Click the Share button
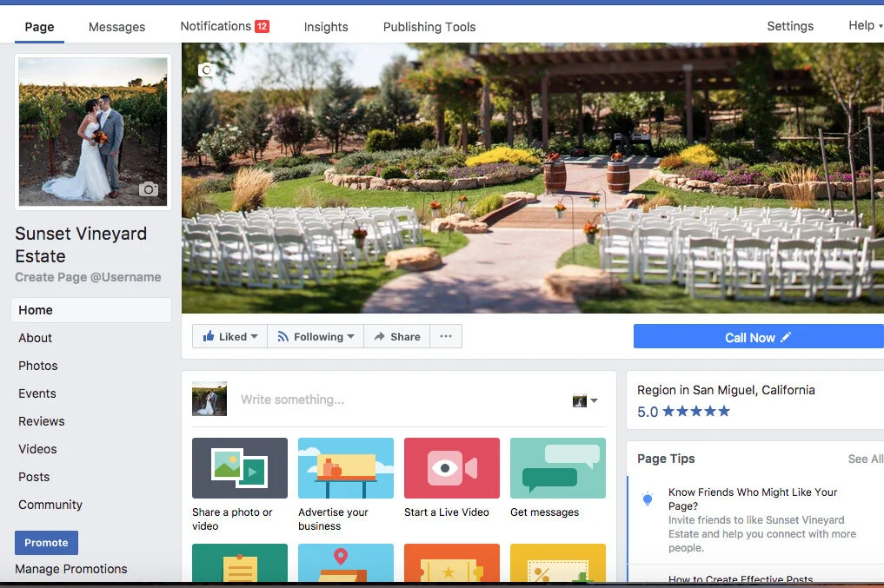 (x=397, y=336)
